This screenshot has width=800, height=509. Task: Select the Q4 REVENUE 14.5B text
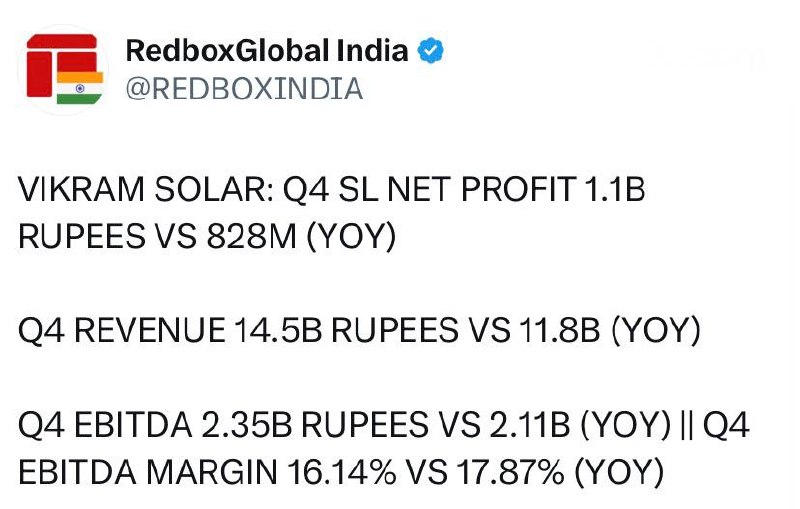(170, 330)
